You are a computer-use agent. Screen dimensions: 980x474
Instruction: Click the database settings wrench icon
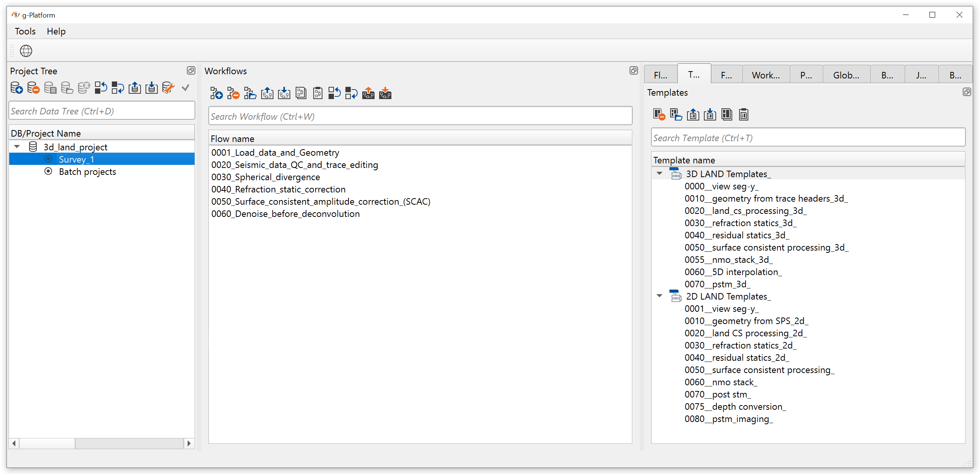pyautogui.click(x=168, y=88)
